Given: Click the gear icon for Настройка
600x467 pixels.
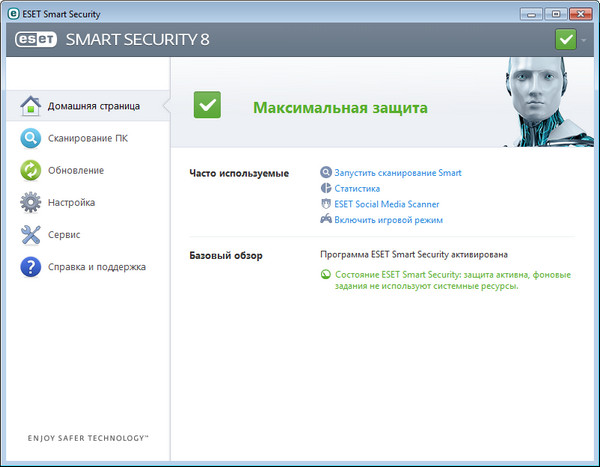Looking at the screenshot, I should [x=30, y=202].
